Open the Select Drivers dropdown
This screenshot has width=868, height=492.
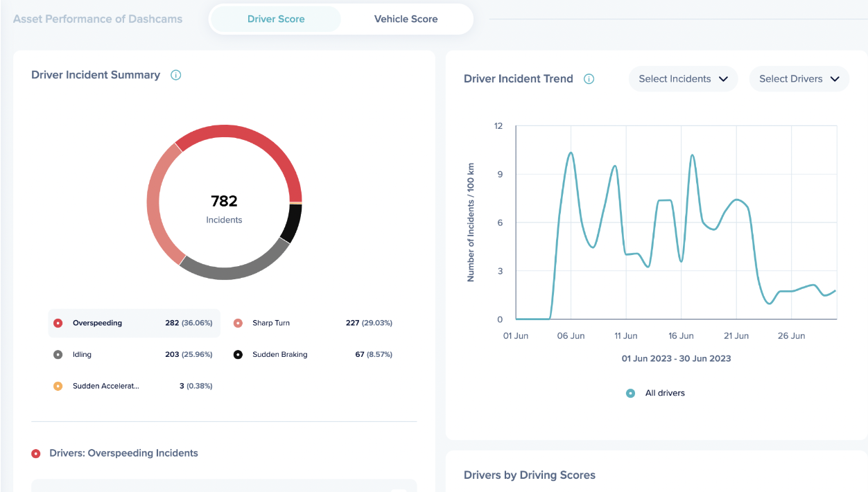799,79
